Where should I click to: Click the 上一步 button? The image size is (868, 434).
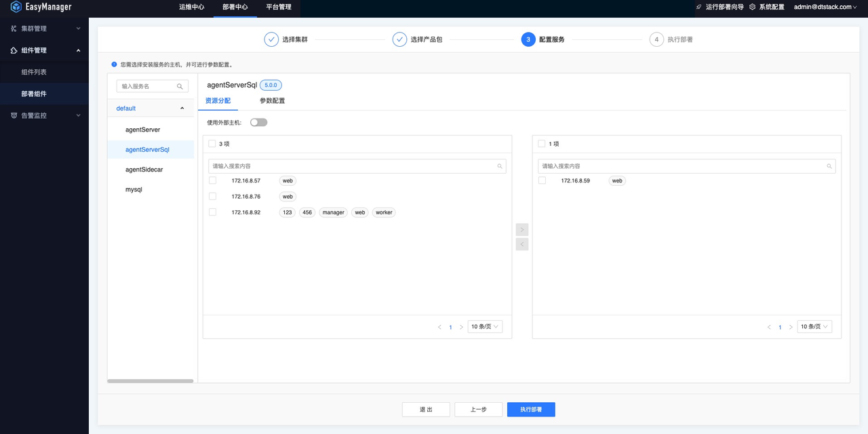click(479, 410)
